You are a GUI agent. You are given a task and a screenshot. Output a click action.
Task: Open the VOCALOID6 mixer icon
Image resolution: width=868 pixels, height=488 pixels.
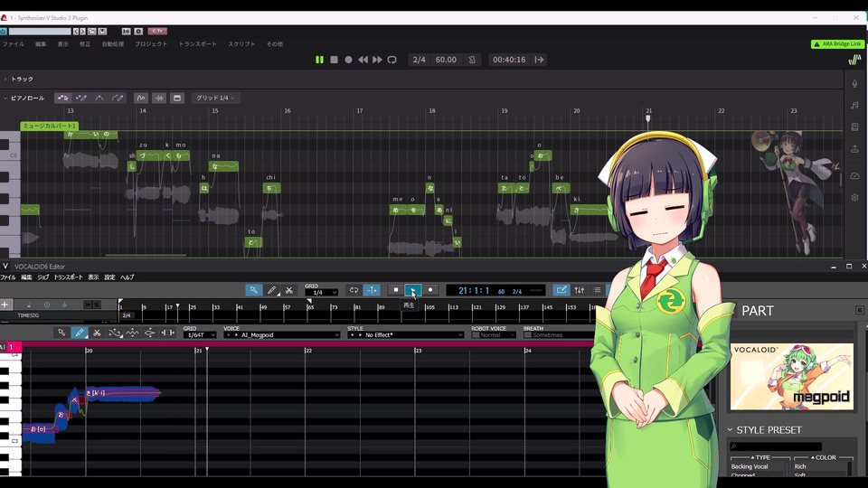[x=579, y=290]
